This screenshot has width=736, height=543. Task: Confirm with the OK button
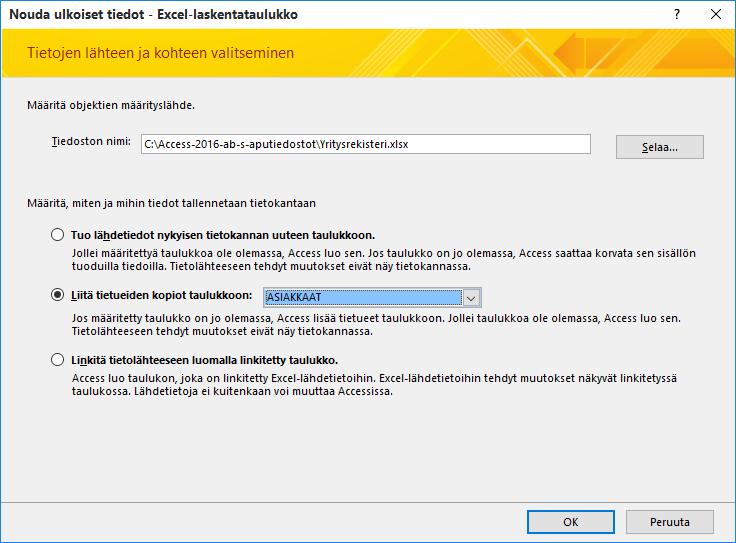point(570,522)
